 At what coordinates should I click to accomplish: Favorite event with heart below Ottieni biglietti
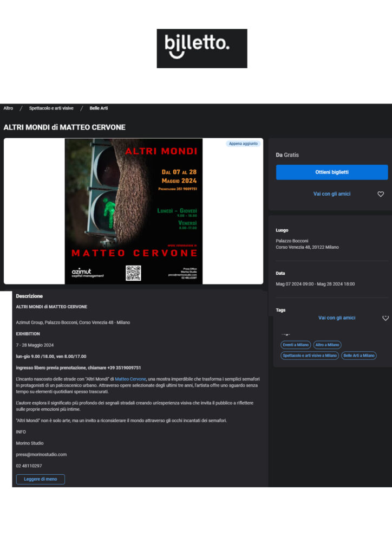381,194
